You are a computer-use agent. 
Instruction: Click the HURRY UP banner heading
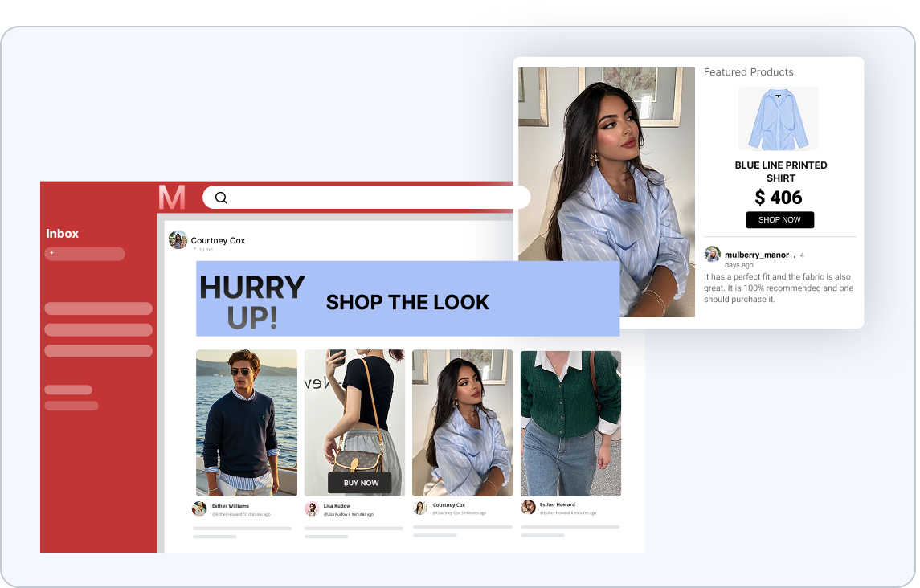tap(252, 302)
